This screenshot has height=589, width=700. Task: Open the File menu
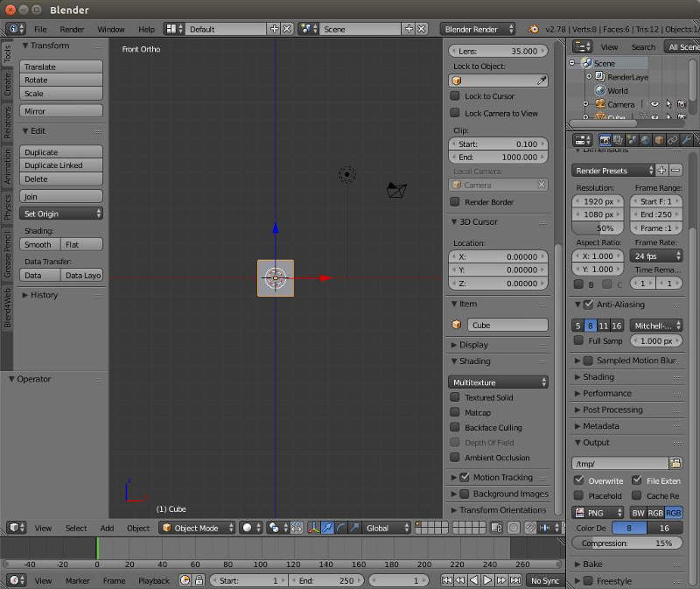tap(40, 29)
